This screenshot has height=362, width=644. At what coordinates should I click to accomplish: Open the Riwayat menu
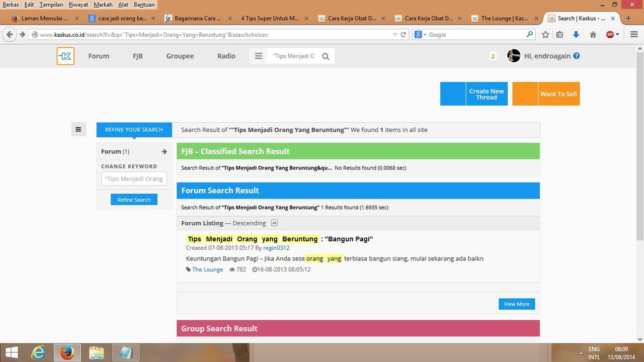(x=78, y=5)
